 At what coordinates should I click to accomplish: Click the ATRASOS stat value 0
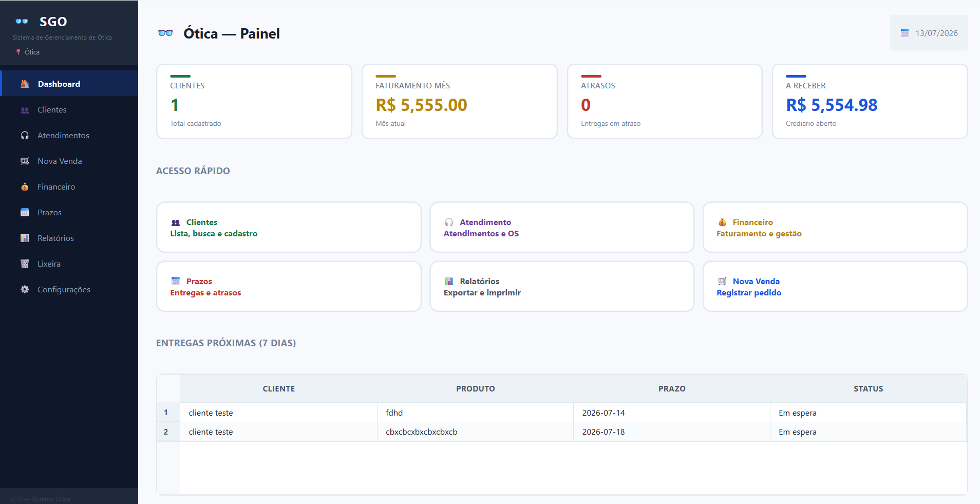click(586, 105)
